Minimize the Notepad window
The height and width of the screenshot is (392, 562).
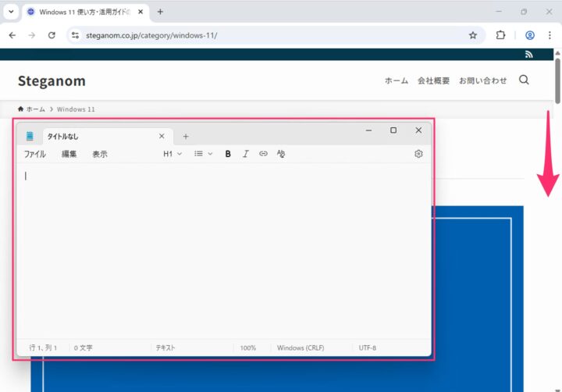coord(368,130)
